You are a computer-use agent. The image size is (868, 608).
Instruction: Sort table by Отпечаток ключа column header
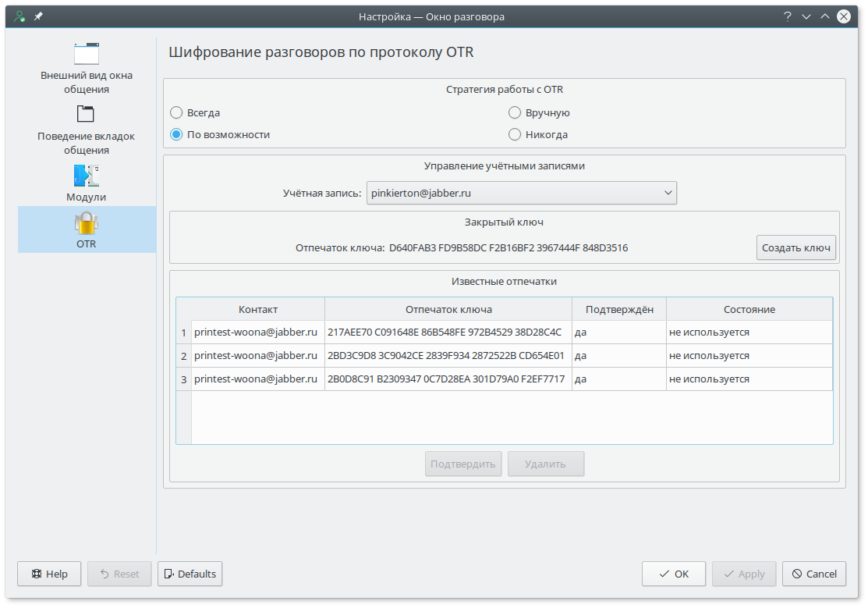pyautogui.click(x=448, y=309)
